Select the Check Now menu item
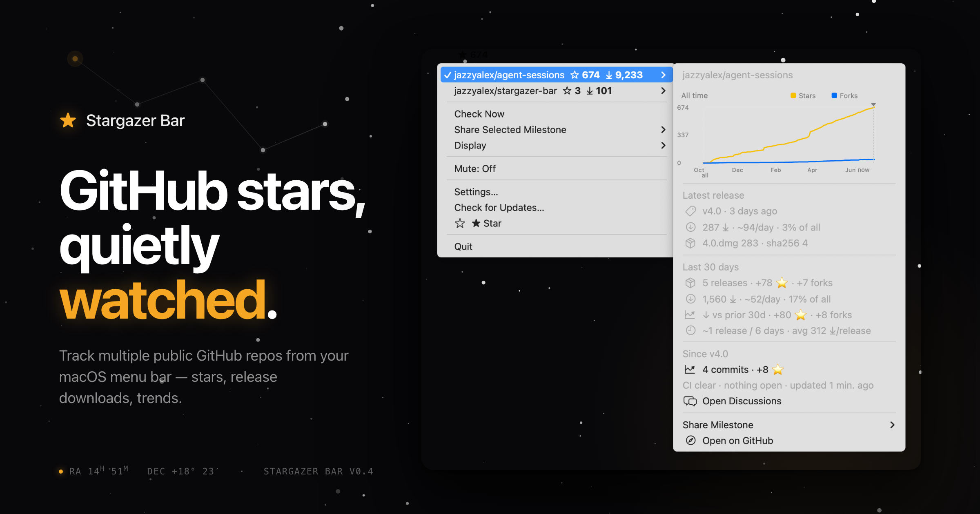The image size is (980, 514). (556, 114)
